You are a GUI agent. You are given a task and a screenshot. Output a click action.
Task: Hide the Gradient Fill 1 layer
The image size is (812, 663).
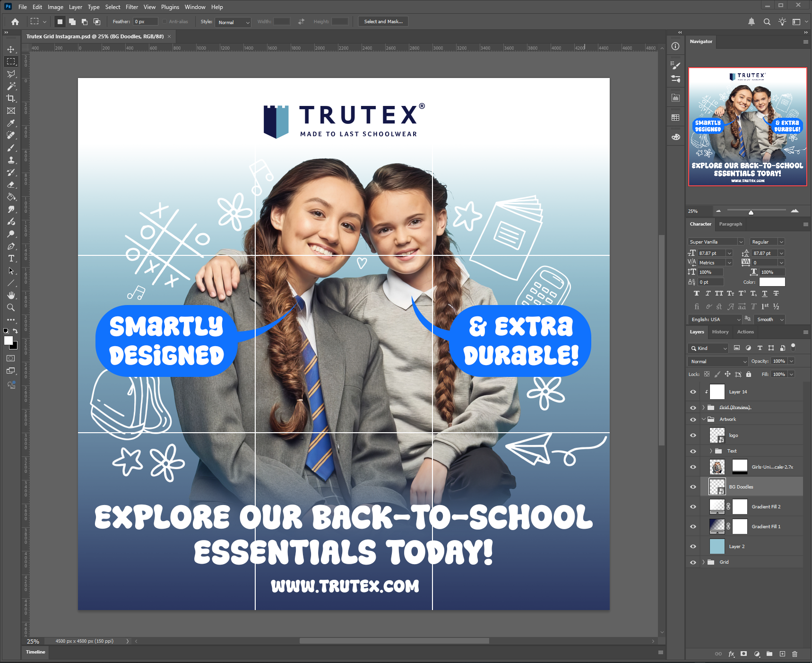pyautogui.click(x=693, y=527)
